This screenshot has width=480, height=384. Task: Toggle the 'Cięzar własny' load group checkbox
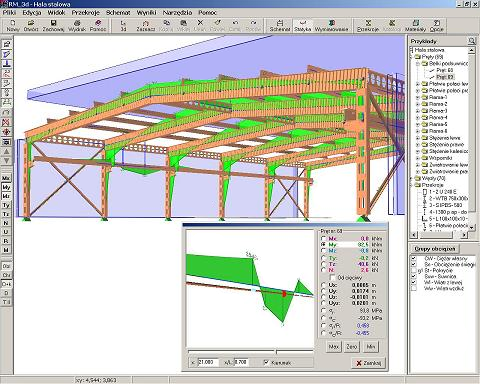tap(414, 259)
